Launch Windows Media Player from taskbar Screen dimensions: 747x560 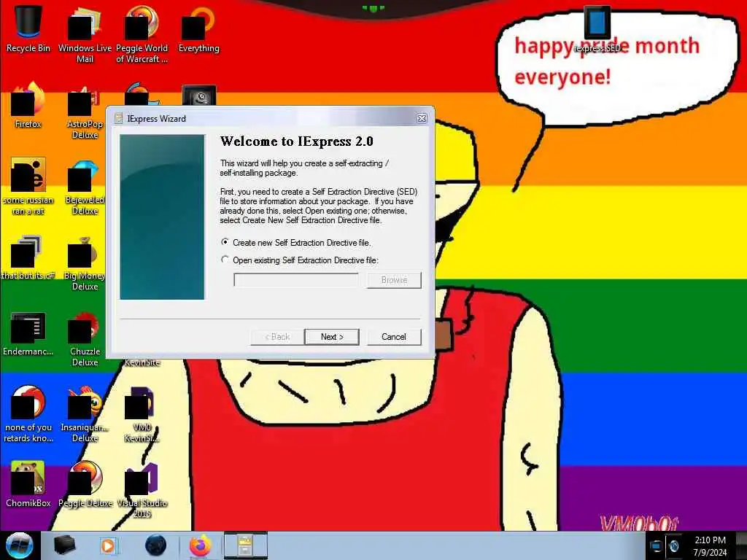(108, 545)
